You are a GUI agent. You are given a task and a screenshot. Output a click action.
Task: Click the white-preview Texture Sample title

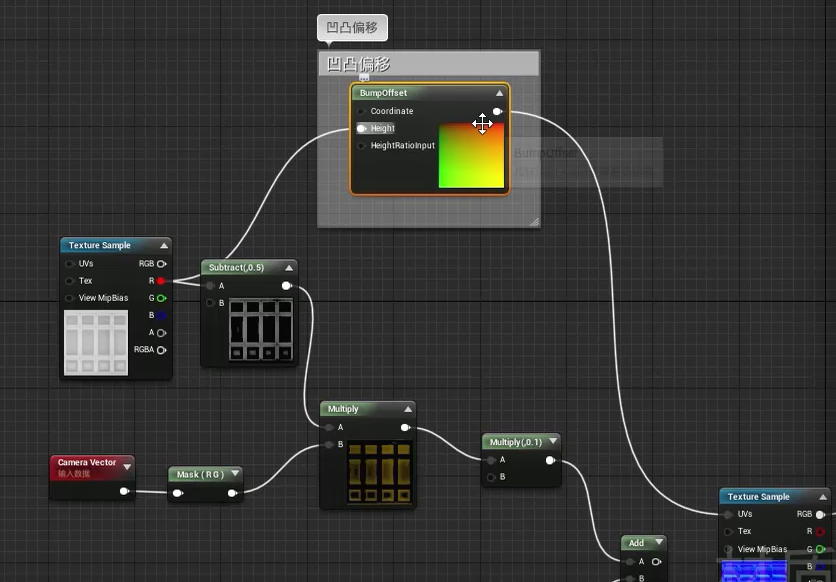(x=100, y=245)
